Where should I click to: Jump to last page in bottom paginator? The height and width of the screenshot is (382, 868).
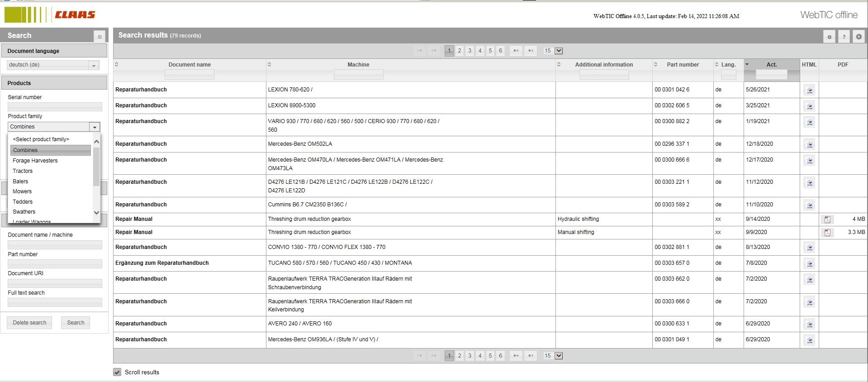coord(531,356)
